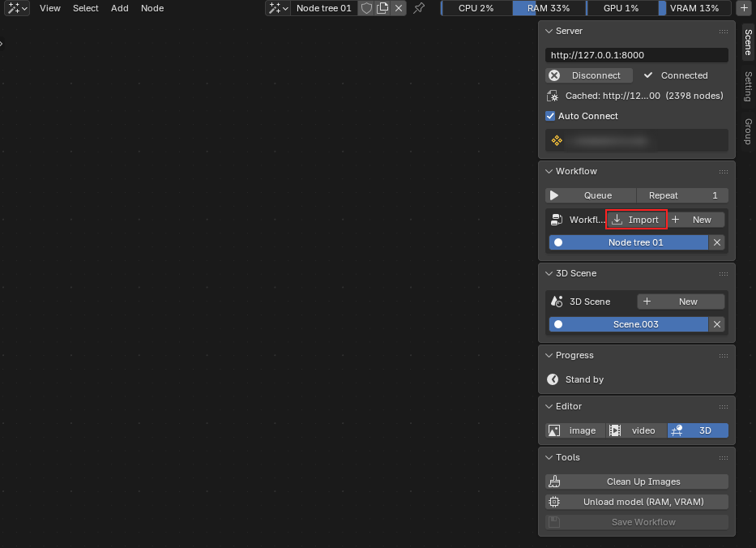Collapse the 3D Scene panel
Image resolution: width=756 pixels, height=548 pixels.
(549, 273)
